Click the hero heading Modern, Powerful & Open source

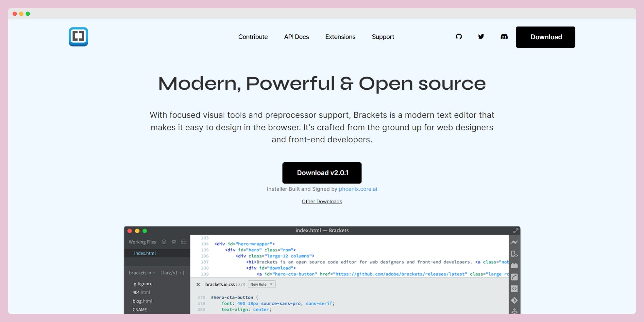pyautogui.click(x=322, y=83)
